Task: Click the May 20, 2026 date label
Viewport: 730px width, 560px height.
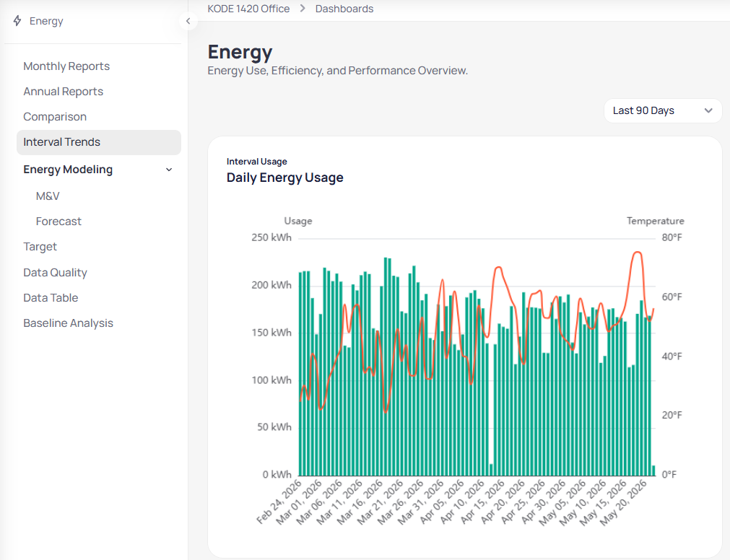Action: (623, 503)
